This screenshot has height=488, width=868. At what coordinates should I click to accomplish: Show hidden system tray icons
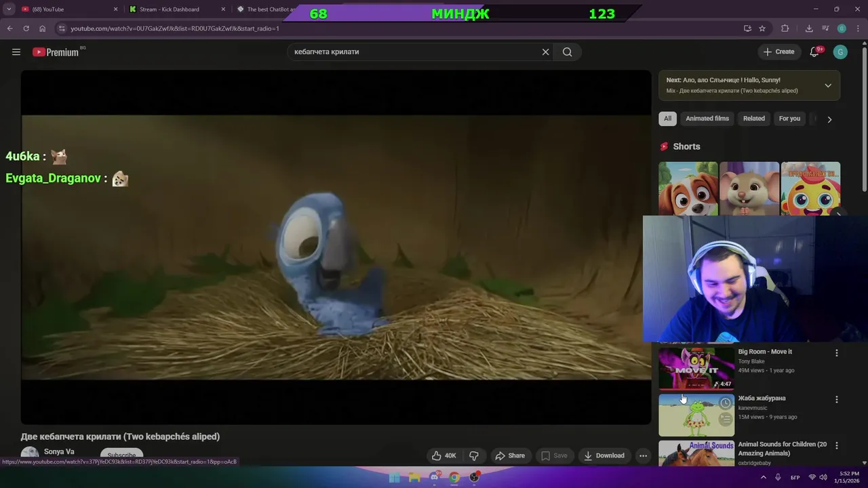[x=763, y=477]
